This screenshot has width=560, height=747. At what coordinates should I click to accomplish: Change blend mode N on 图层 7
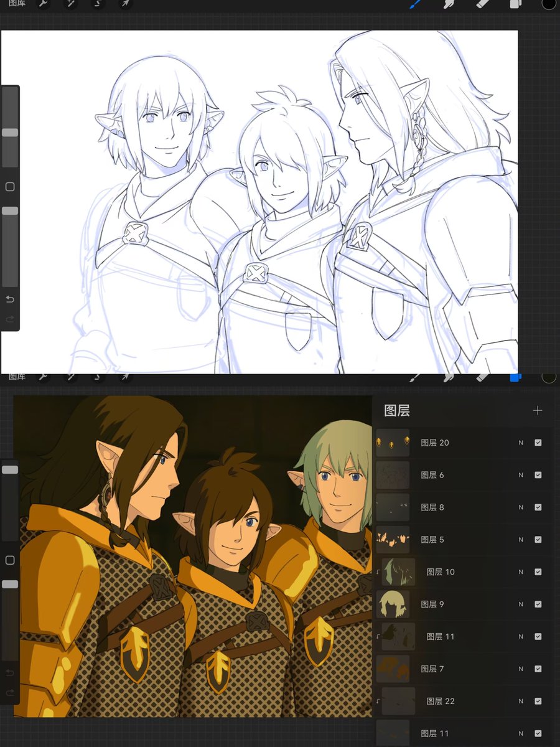[521, 669]
